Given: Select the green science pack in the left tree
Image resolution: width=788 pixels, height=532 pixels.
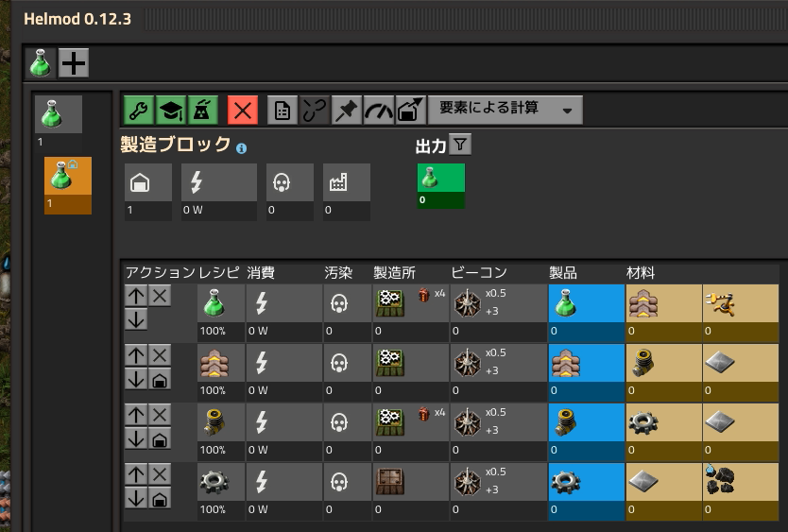Looking at the screenshot, I should pos(59,114).
